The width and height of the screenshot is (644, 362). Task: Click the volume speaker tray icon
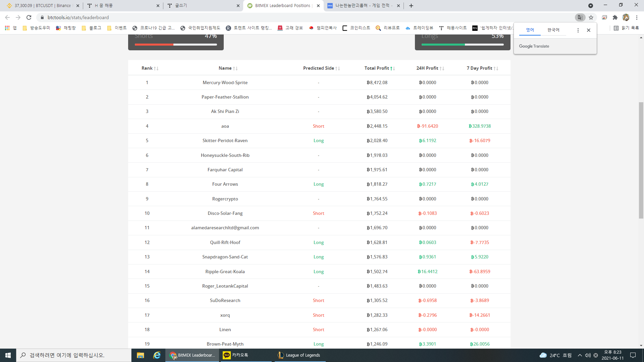pyautogui.click(x=588, y=355)
